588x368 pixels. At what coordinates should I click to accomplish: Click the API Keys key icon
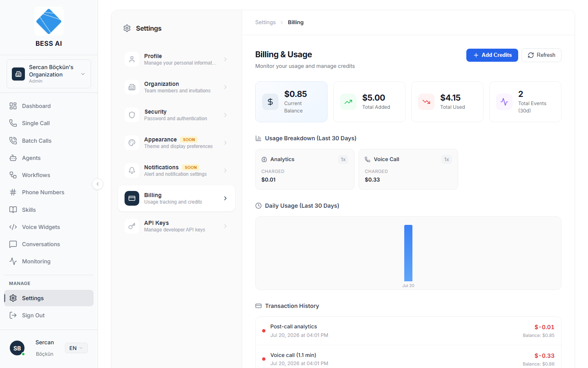pyautogui.click(x=132, y=226)
